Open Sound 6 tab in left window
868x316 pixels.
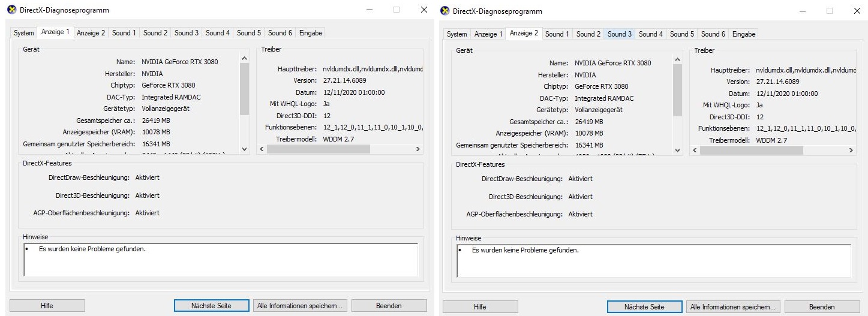280,33
